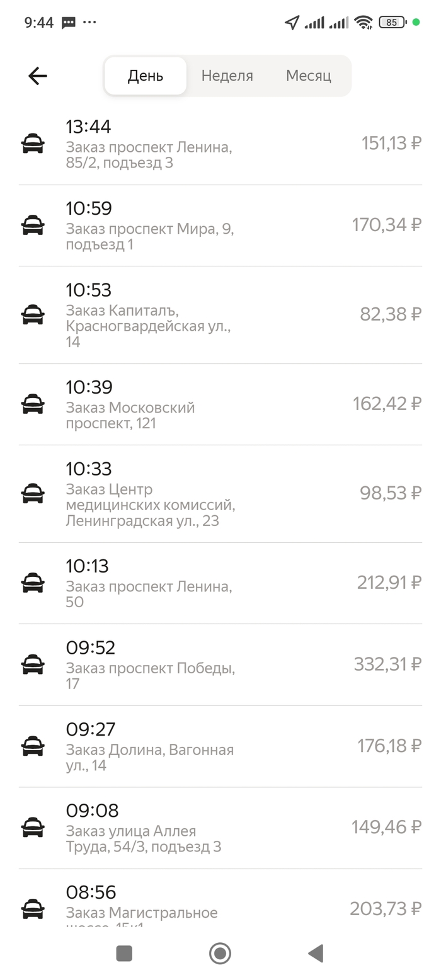Tap taxi icon for 10:59 order
441x980 pixels.
pos(33,225)
